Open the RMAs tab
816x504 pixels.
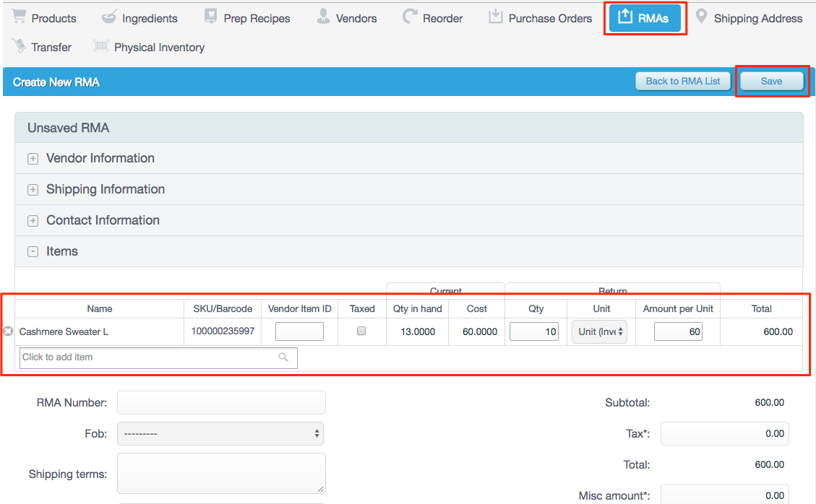(645, 18)
